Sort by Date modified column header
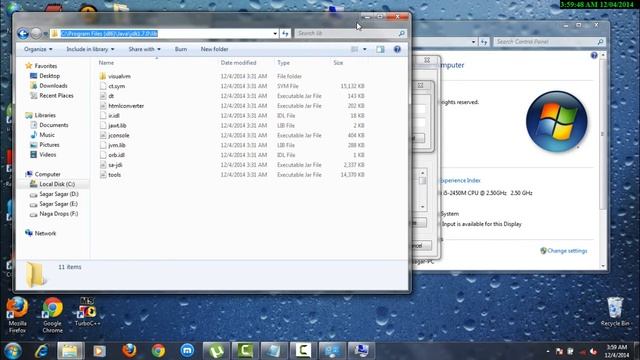640x360 pixels. click(238, 63)
